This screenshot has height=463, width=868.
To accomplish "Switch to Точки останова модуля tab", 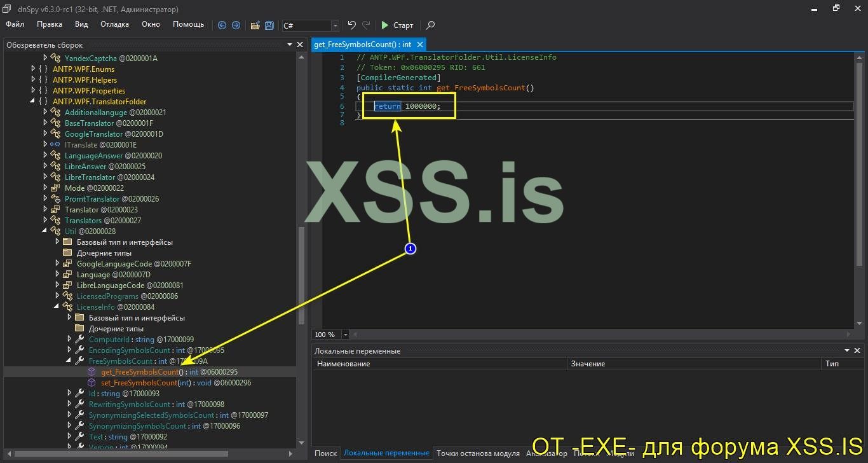I will pos(478,453).
